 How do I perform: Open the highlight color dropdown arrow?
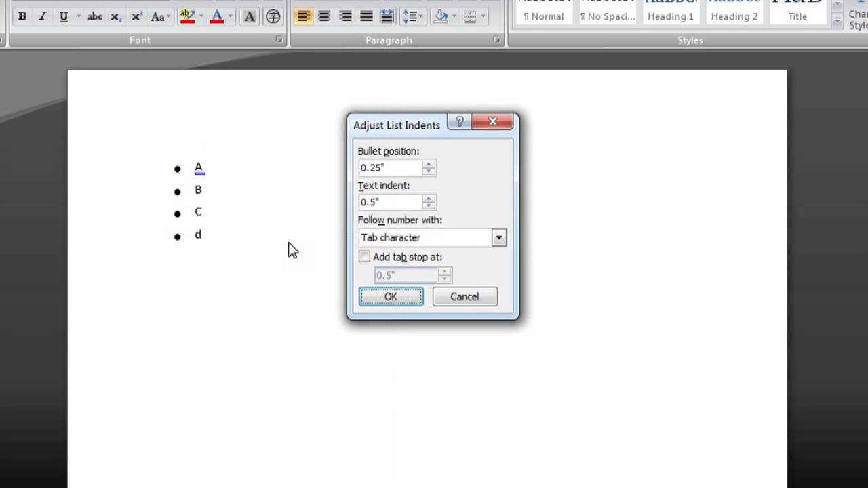pyautogui.click(x=201, y=16)
